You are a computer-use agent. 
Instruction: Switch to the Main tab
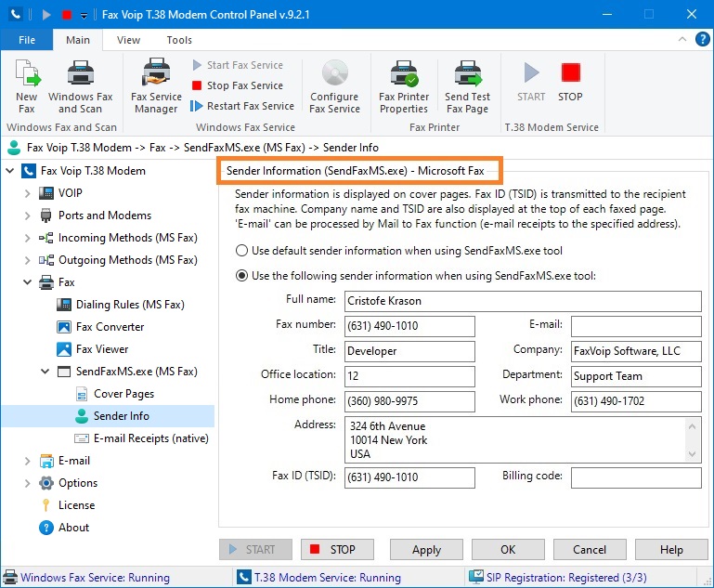click(x=78, y=40)
